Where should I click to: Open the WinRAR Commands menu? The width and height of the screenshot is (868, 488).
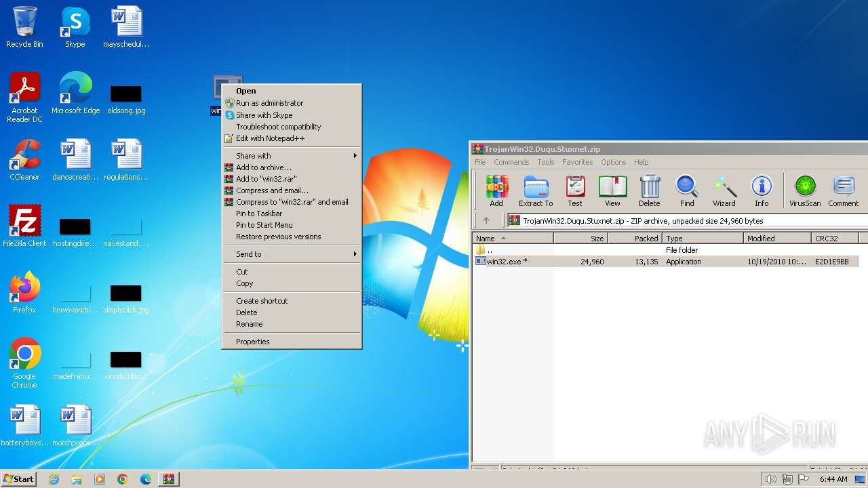[x=511, y=162]
